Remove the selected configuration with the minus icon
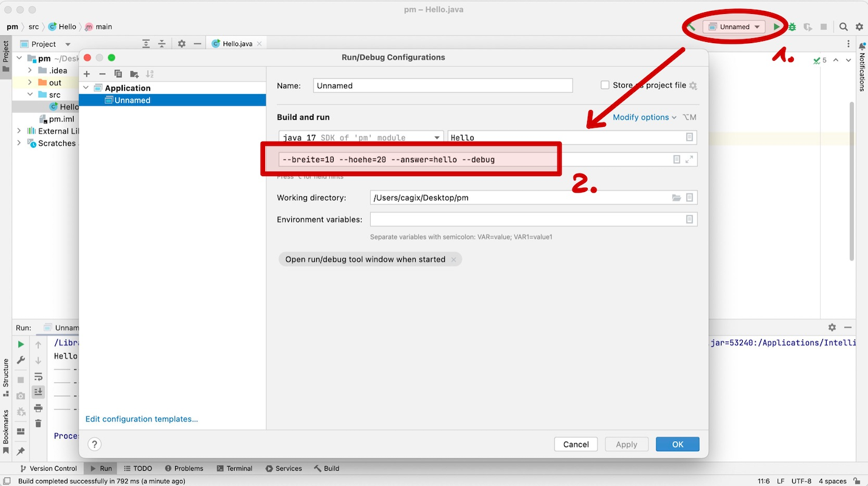This screenshot has width=868, height=486. (102, 74)
